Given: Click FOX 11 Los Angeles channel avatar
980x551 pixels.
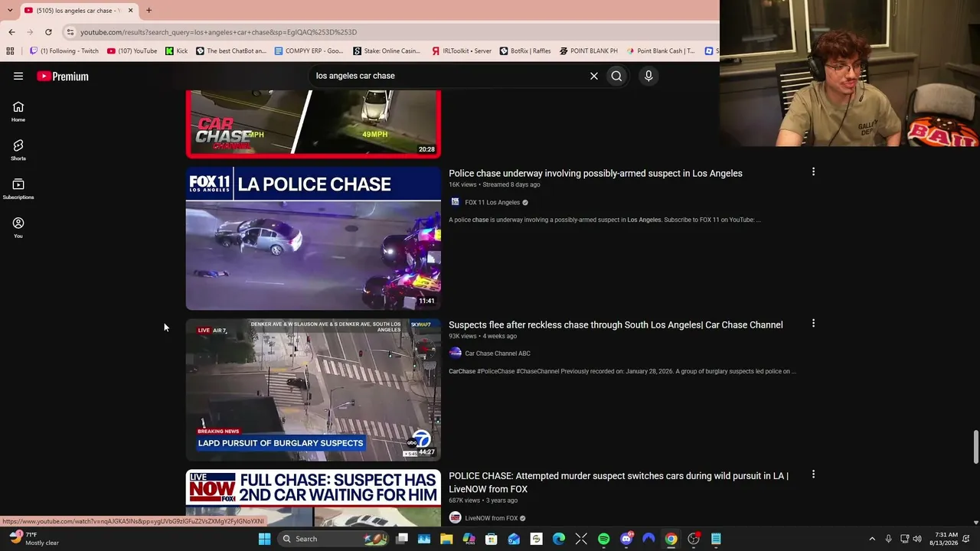Looking at the screenshot, I should click(x=455, y=202).
